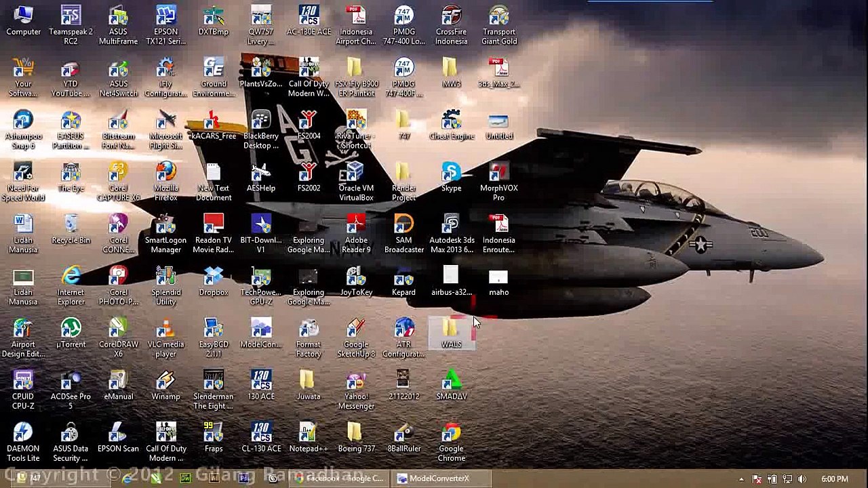Open the BlackBerry Desktop shortcut
Viewport: 868px width, 488px height.
point(261,130)
